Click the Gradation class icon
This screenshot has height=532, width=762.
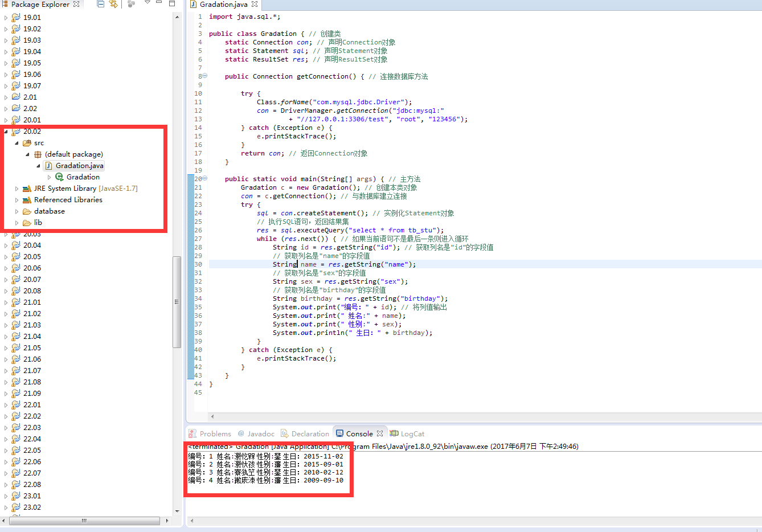pyautogui.click(x=59, y=177)
